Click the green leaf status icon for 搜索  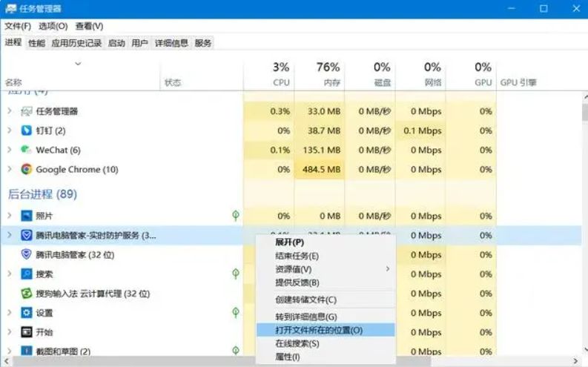tap(236, 274)
